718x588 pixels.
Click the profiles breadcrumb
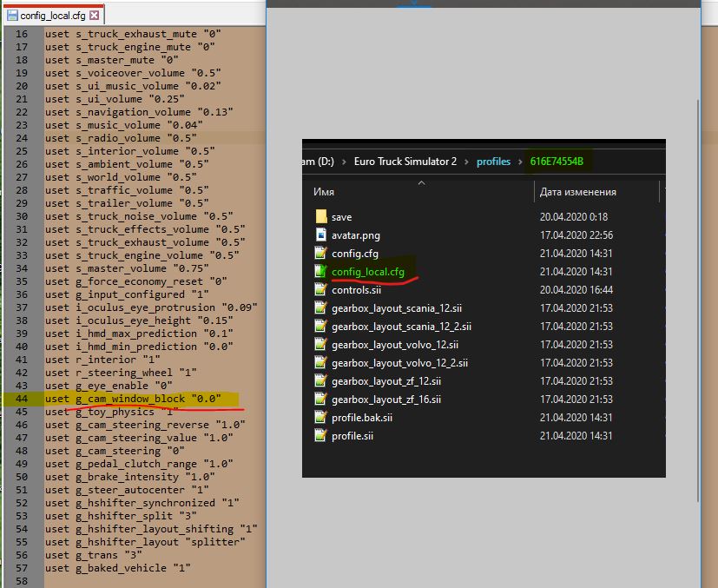coord(493,162)
